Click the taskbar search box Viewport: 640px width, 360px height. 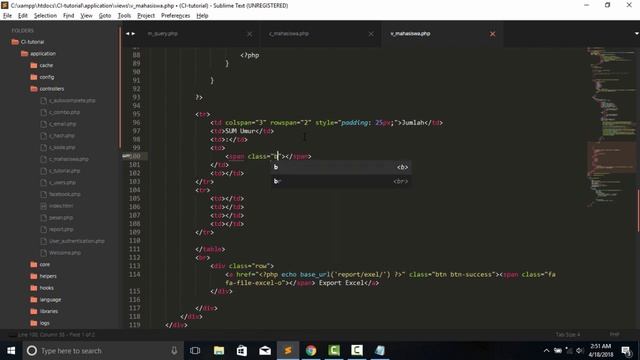click(x=103, y=351)
